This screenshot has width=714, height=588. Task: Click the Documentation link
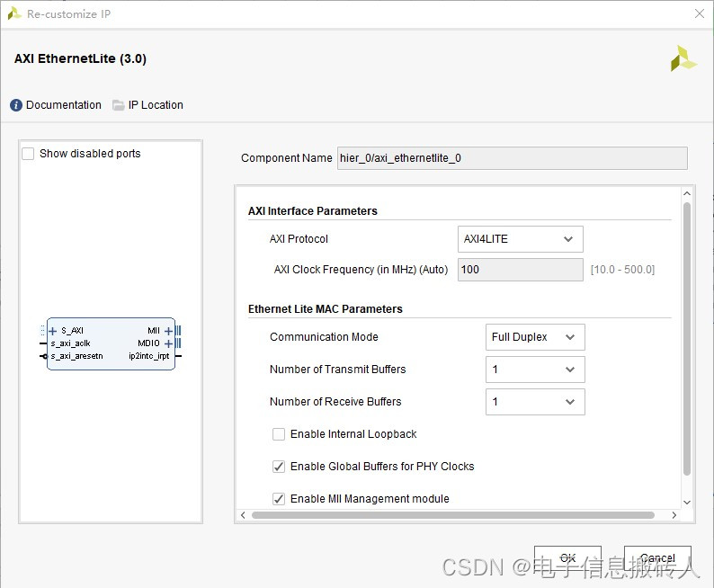pyautogui.click(x=64, y=105)
